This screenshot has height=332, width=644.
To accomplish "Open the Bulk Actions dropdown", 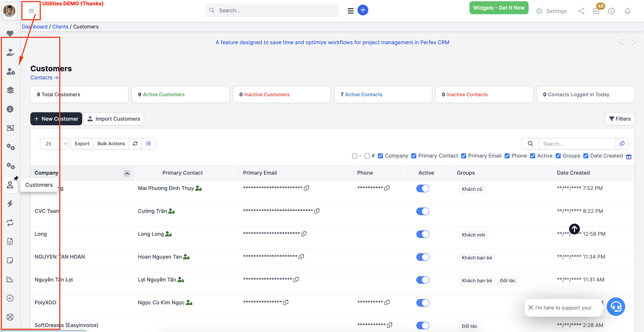I will point(111,144).
